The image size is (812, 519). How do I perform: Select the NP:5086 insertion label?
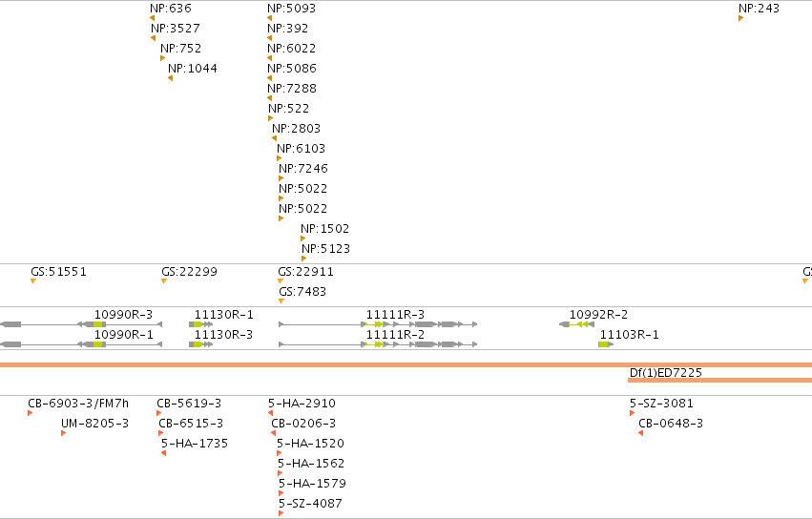pos(292,69)
